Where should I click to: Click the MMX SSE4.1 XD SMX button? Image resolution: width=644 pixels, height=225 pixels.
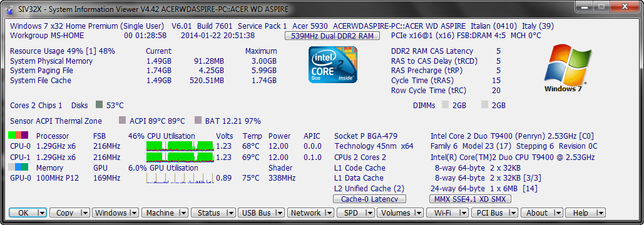point(470,199)
